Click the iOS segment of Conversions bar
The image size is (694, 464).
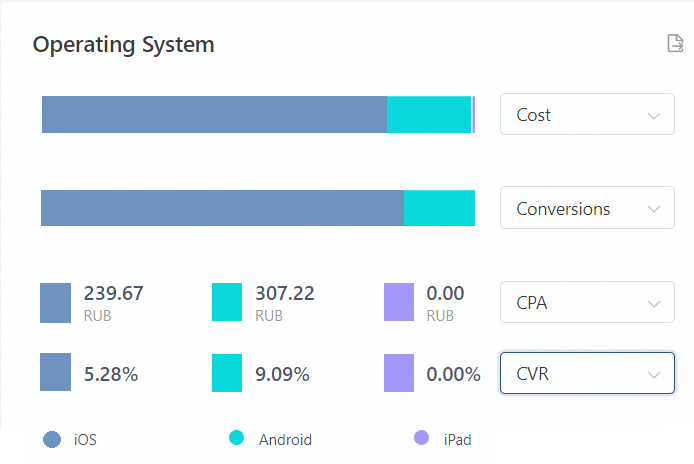coord(222,208)
